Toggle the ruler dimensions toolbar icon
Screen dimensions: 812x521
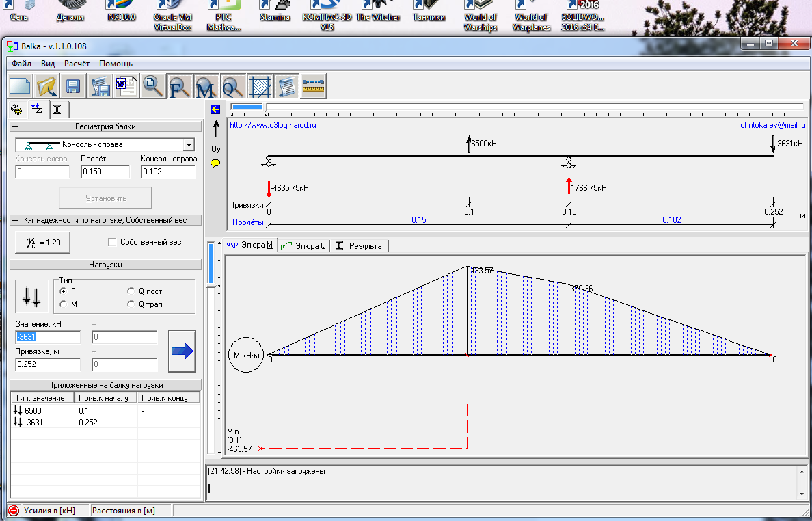tap(313, 86)
